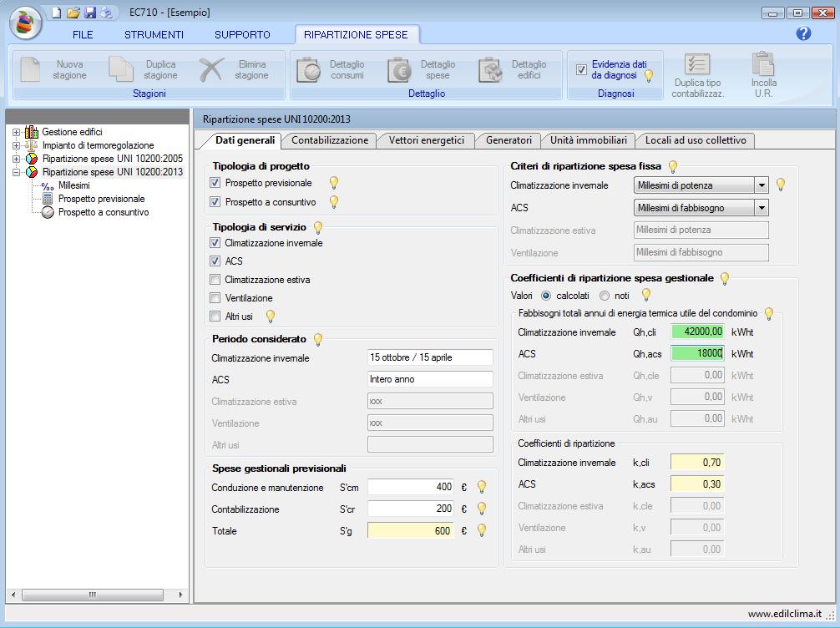Uncheck Prospetto previsionale checkbox
Image resolution: width=840 pixels, height=628 pixels.
(215, 183)
